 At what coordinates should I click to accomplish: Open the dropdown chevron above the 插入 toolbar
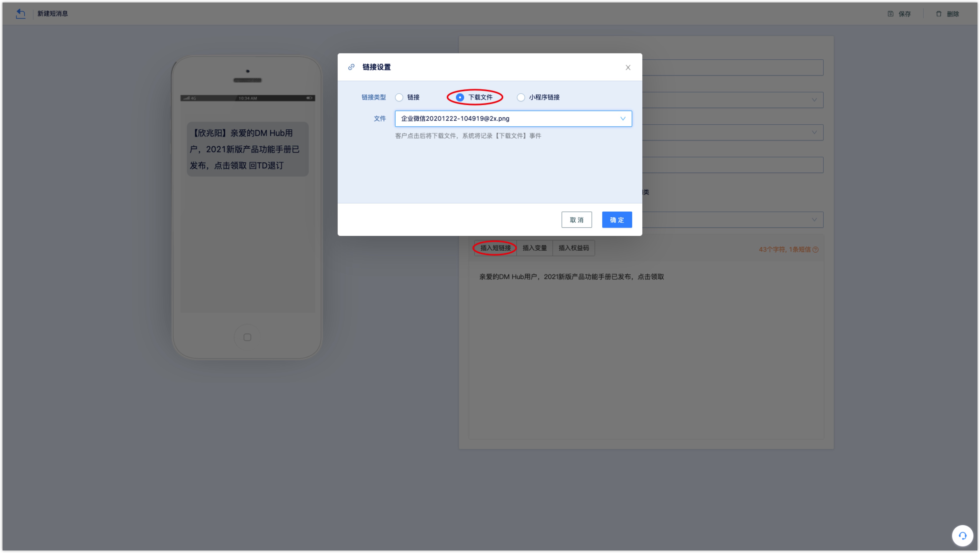click(814, 219)
